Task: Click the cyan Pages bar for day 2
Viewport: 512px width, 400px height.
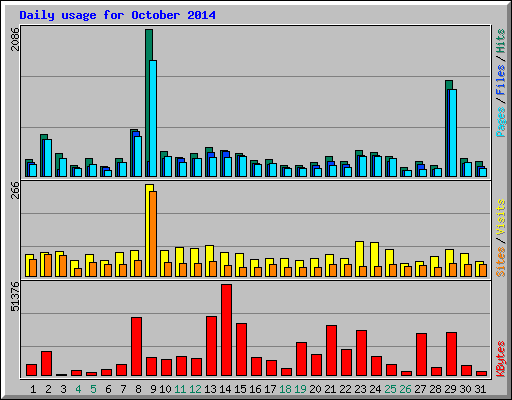Action: [x=48, y=158]
